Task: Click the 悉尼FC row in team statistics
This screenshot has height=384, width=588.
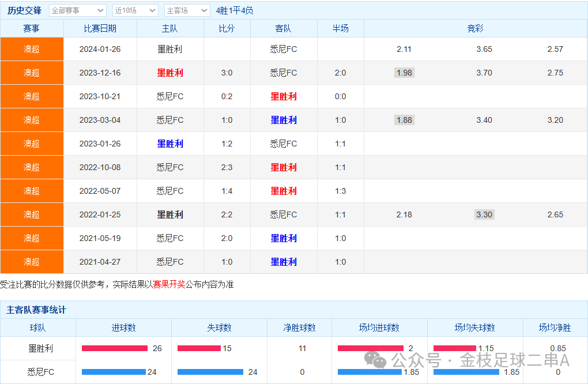Action: 294,372
